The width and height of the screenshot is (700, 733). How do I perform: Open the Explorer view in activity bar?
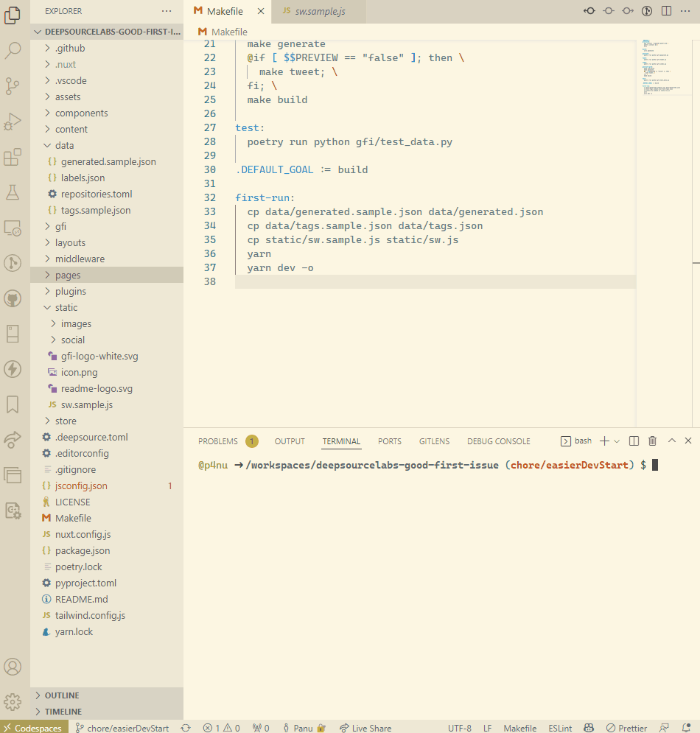tap(13, 15)
